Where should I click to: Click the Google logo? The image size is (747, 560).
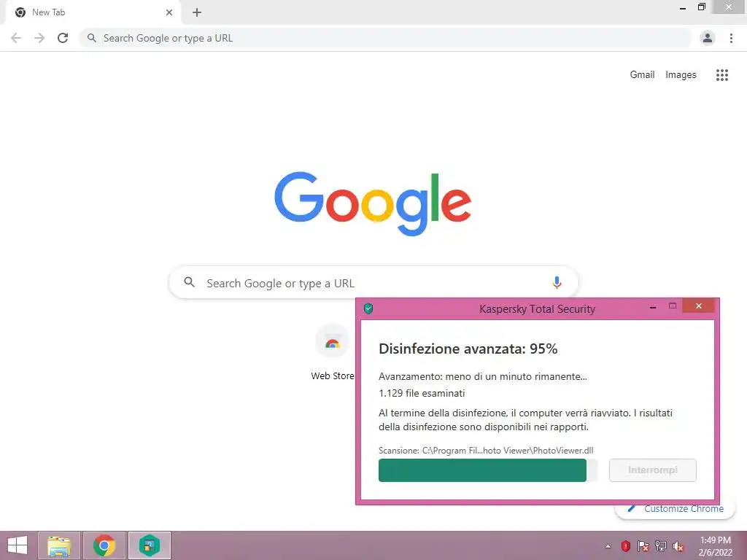pos(373,204)
